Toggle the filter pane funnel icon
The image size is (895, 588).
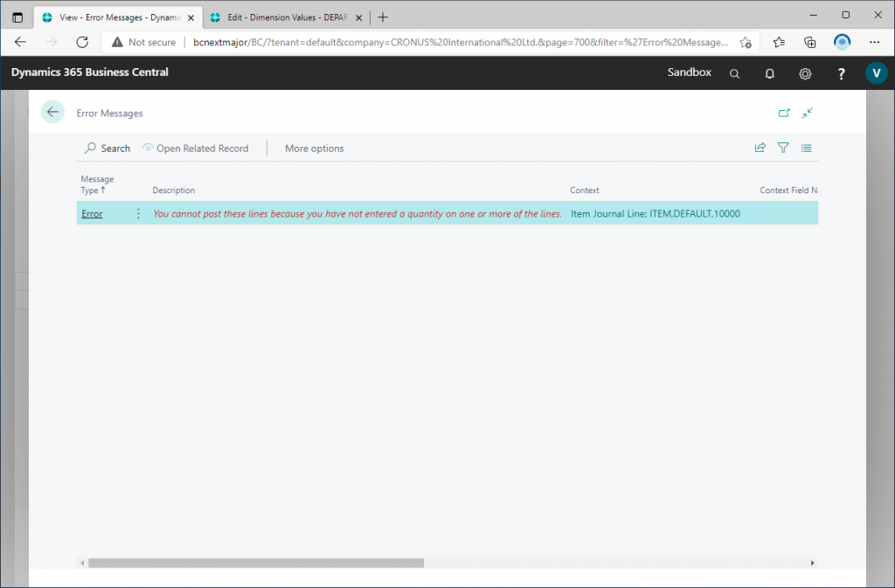coord(783,149)
